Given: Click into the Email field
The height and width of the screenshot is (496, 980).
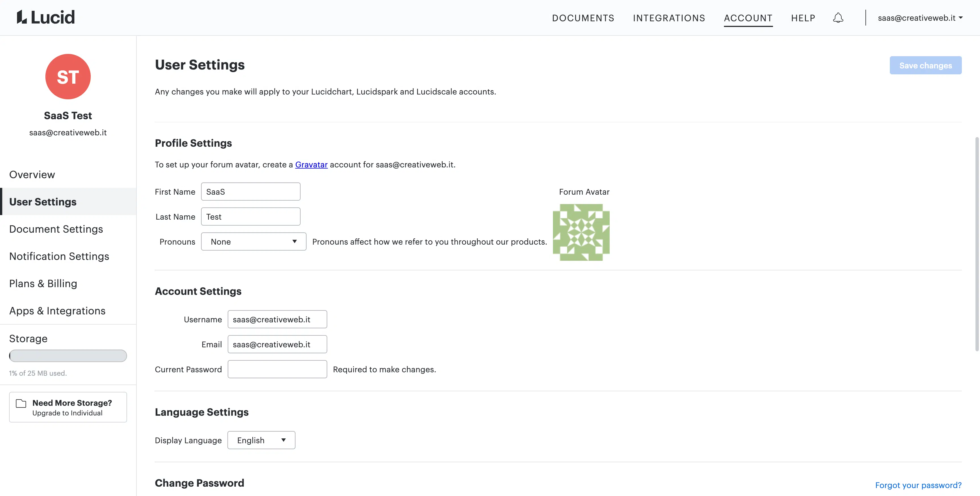Looking at the screenshot, I should [277, 344].
